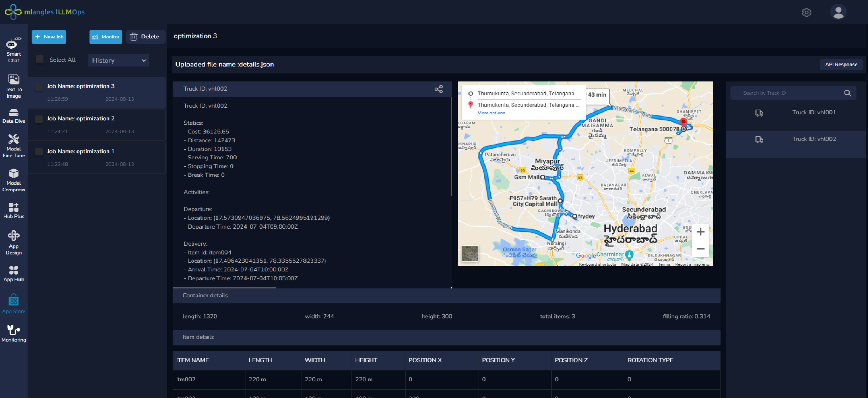The width and height of the screenshot is (868, 398).
Task: Switch map to satellite view thumbnail
Action: 470,253
